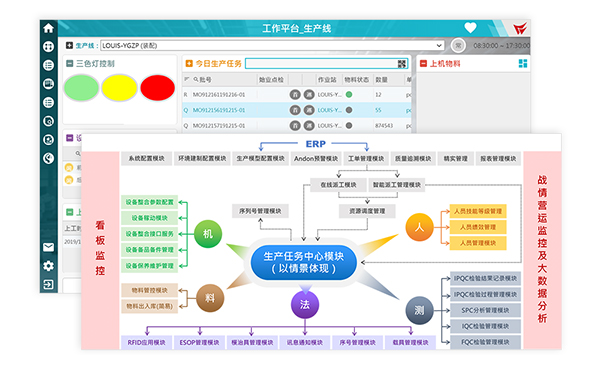Select the brown 料 circle in diagram

[x=210, y=298]
